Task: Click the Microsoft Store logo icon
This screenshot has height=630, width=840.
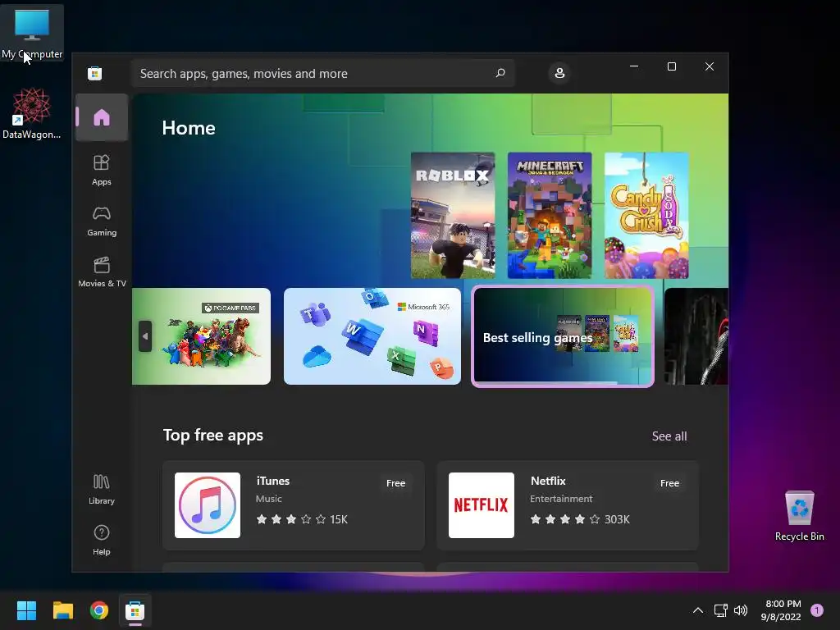Action: 95,73
